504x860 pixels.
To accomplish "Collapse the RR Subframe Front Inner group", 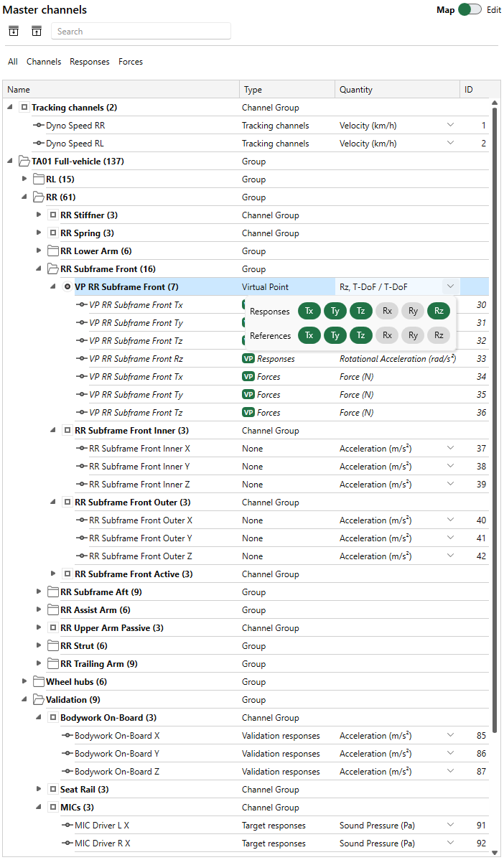I will [x=53, y=431].
